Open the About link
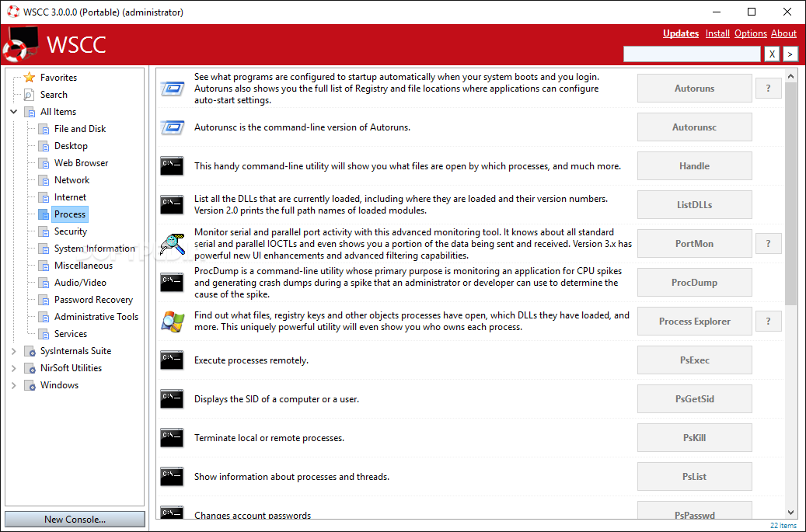Image resolution: width=806 pixels, height=532 pixels. click(x=783, y=33)
